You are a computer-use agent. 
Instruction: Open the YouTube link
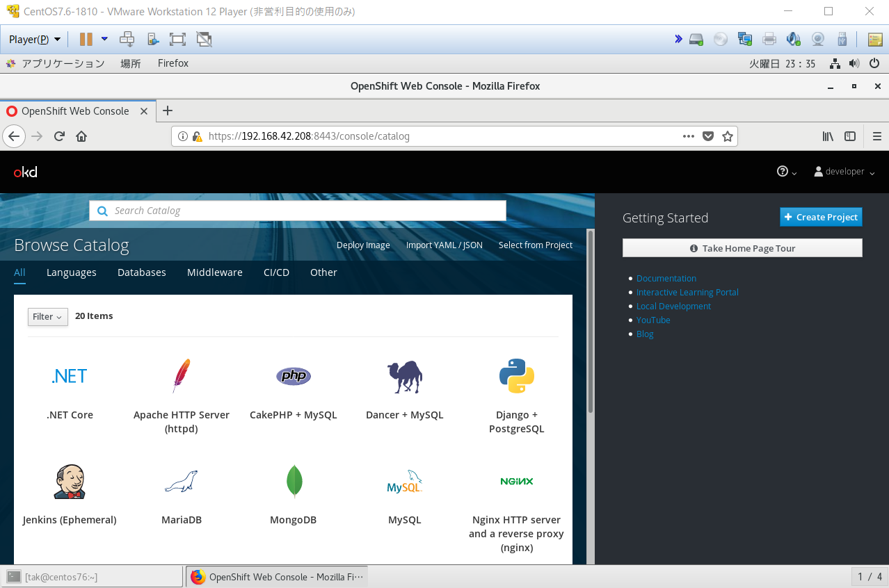click(653, 320)
